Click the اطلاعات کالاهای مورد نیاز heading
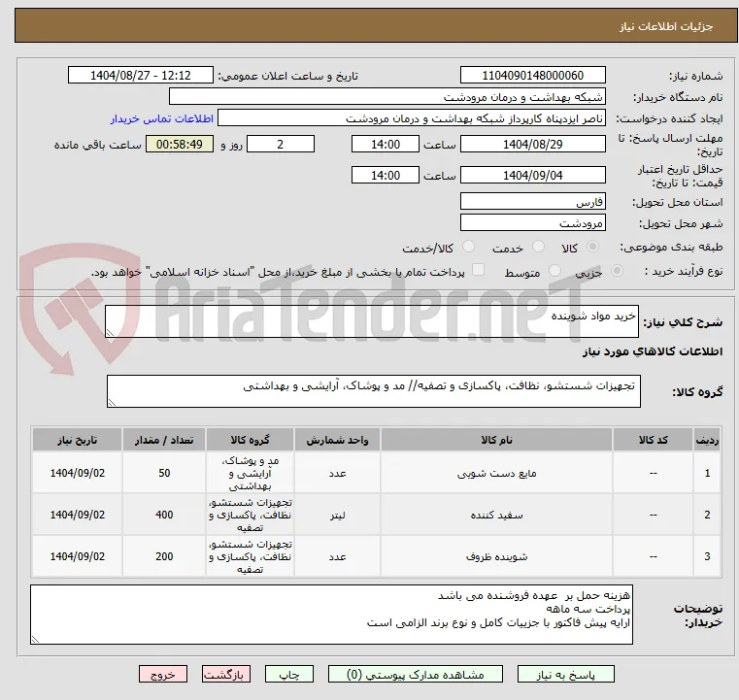Viewport: 739px width, 700px height. click(653, 351)
